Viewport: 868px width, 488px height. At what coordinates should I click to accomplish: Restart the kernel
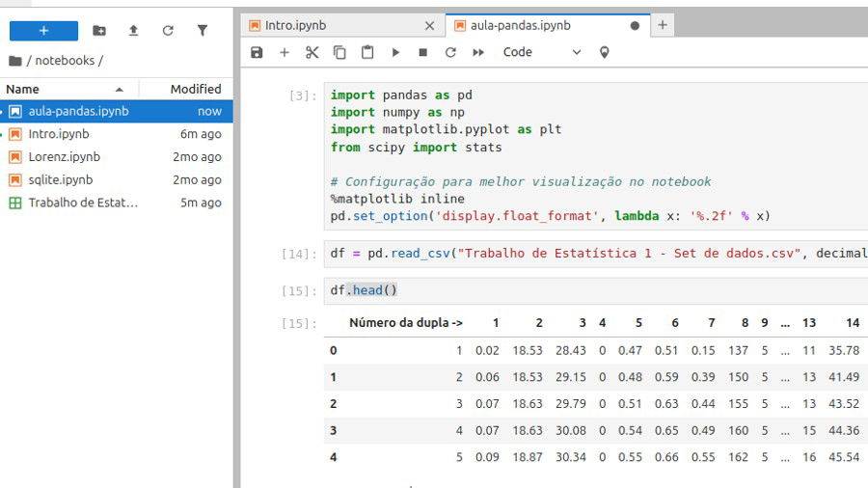coord(450,53)
